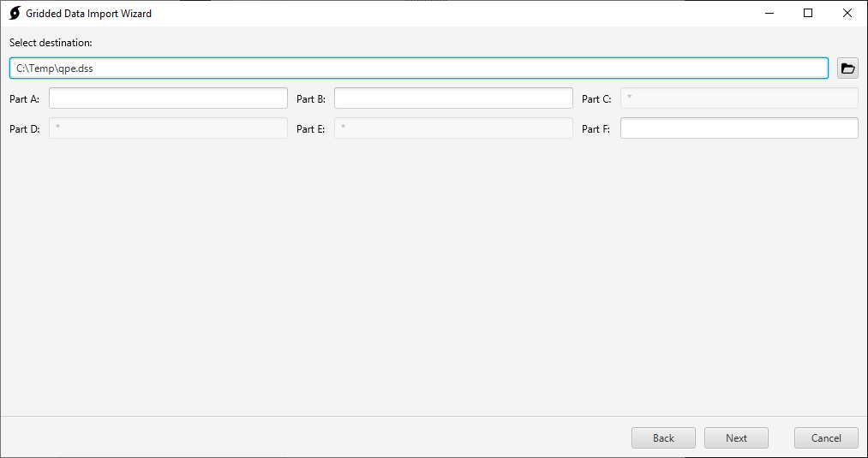Select the Part B text field
This screenshot has height=458, width=868.
pyautogui.click(x=453, y=98)
